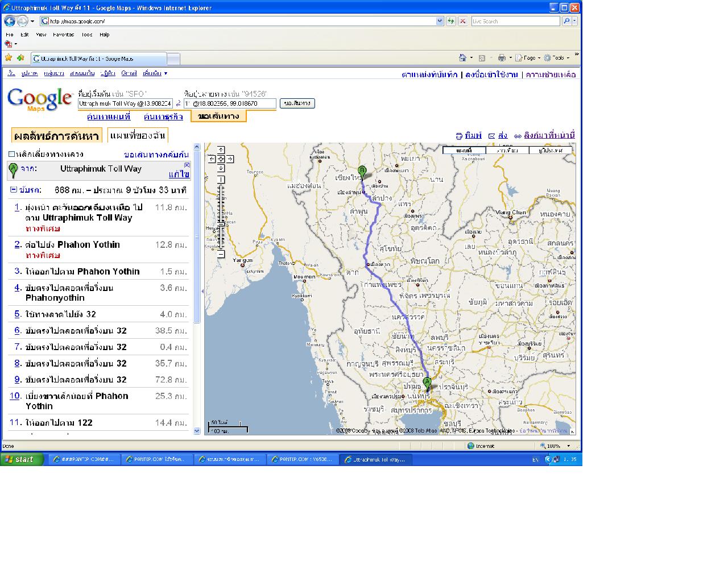This screenshot has width=728, height=582.
Task: Collapse the left panel with arrow handle
Action: pos(202,291)
